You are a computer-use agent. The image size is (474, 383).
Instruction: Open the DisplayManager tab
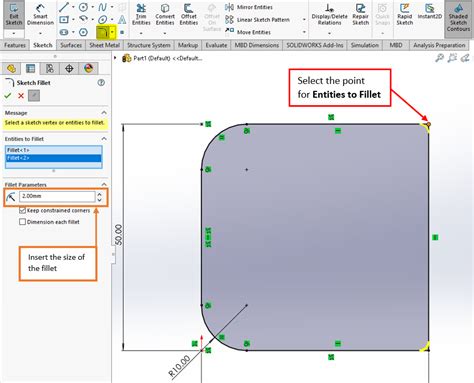click(x=88, y=69)
